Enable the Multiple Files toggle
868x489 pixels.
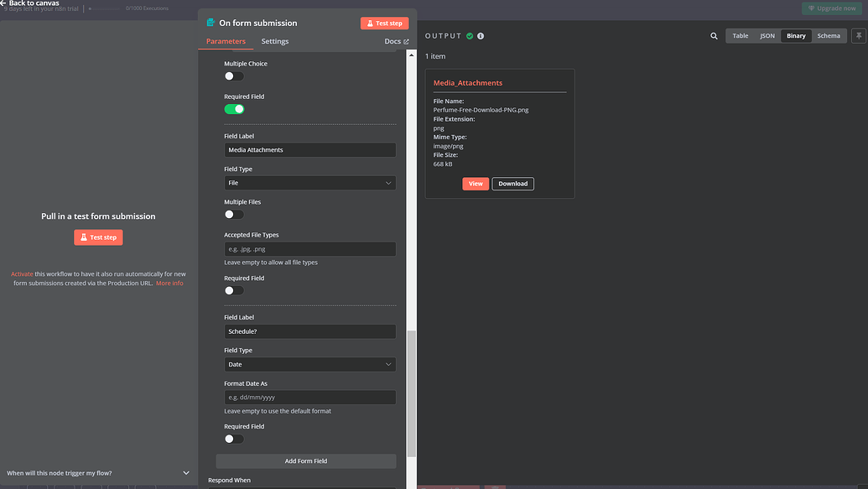click(234, 215)
